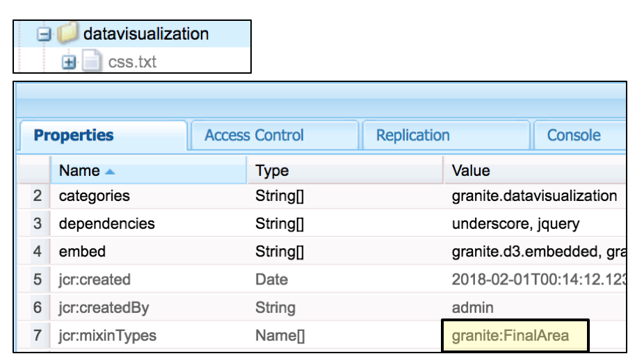Screen dimensions: 644x363
Task: Expand the css.txt tree node
Action: point(69,63)
